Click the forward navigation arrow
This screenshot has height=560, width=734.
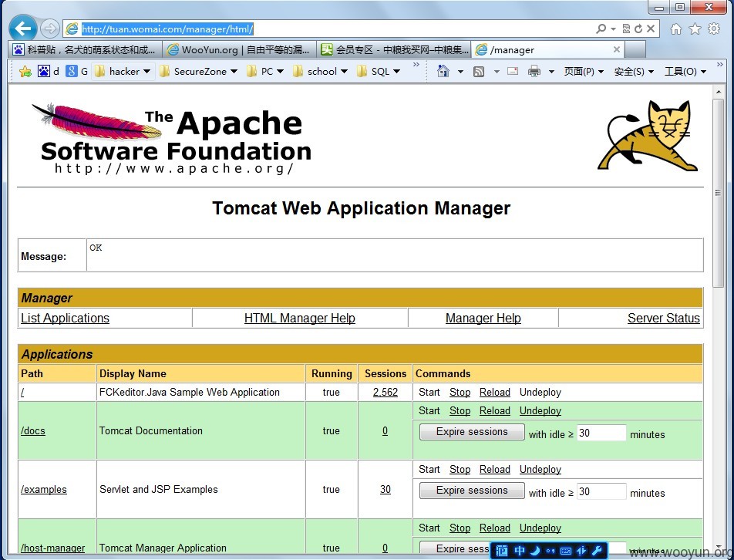[x=49, y=29]
